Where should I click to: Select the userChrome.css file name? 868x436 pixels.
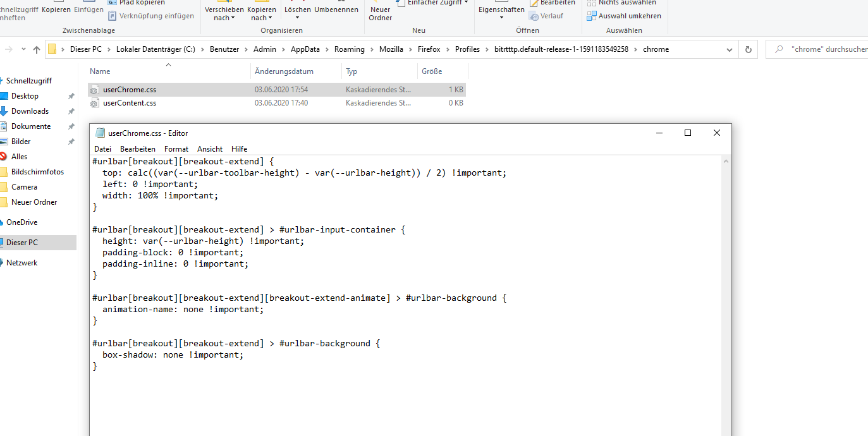[130, 90]
